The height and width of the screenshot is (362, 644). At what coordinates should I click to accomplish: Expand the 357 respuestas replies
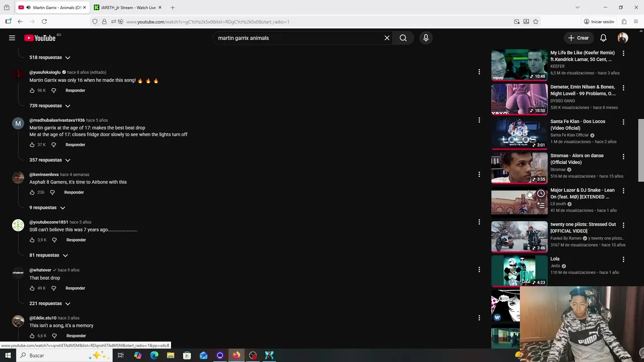49,160
